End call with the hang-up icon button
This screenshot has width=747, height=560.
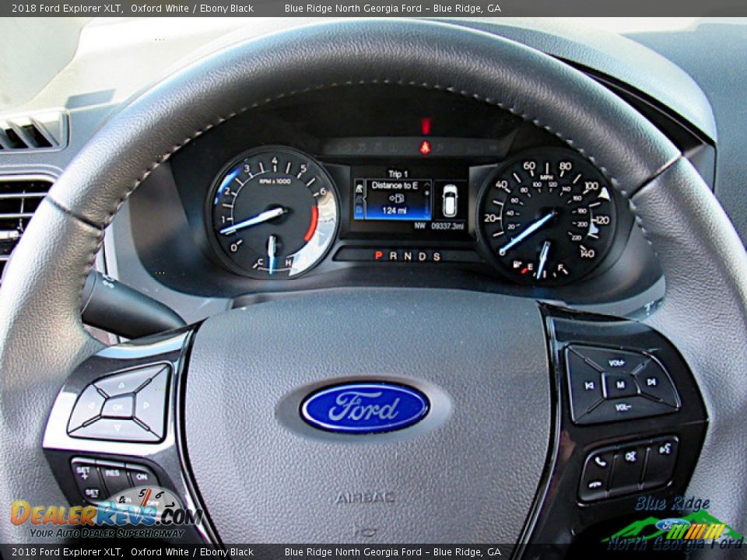click(595, 485)
